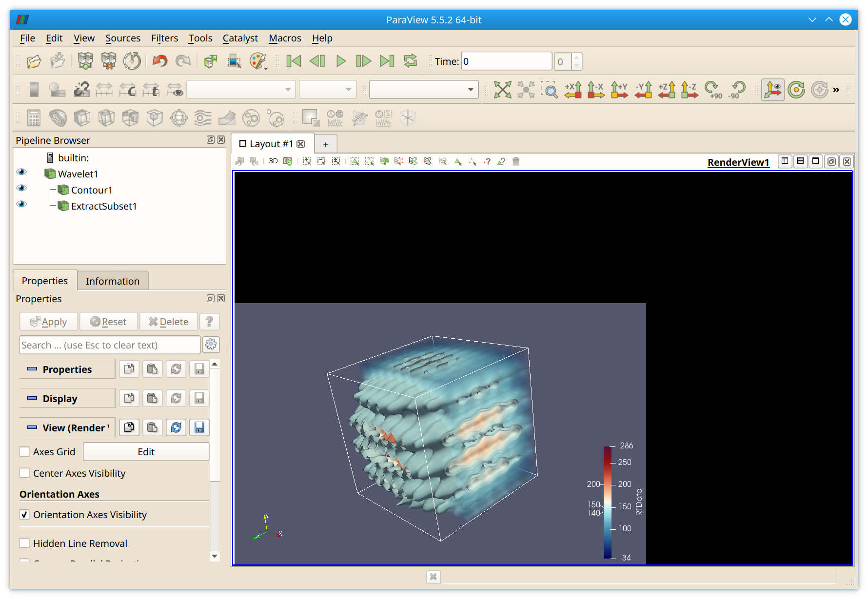
Task: Click the Clip filter icon
Action: pos(82,118)
